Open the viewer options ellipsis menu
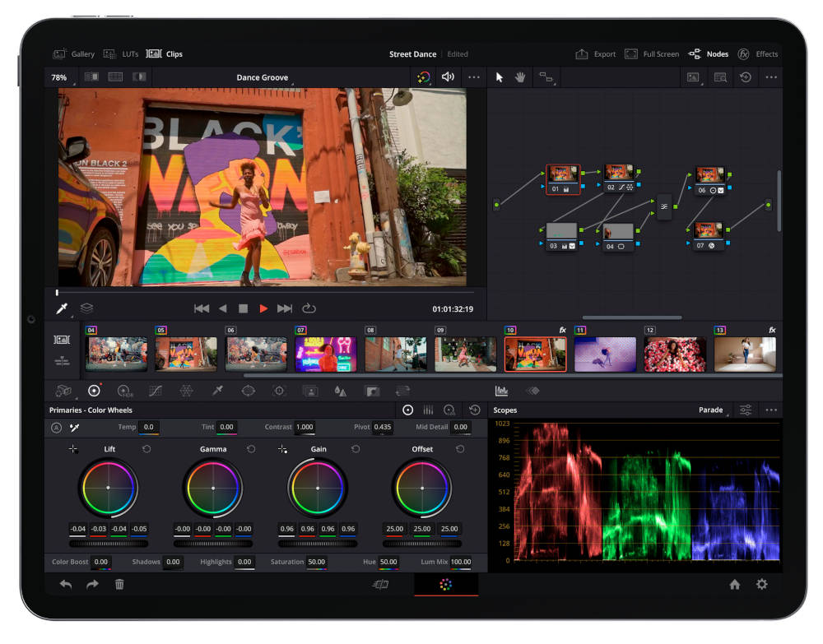Image resolution: width=823 pixels, height=644 pixels. (x=474, y=77)
